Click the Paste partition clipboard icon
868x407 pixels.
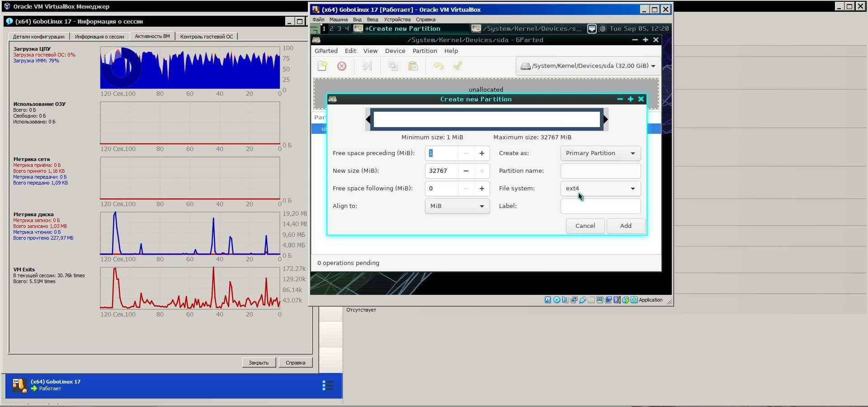coord(413,66)
